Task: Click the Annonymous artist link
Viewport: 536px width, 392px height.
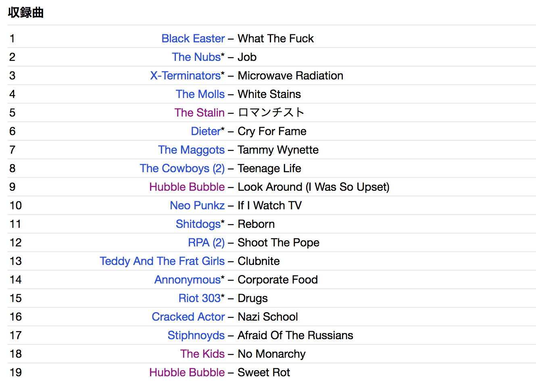Action: (188, 279)
